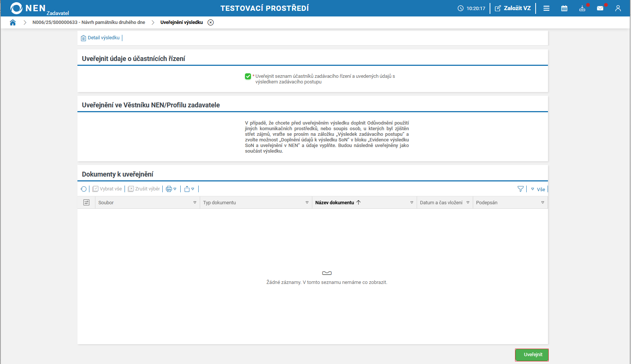Open the N006/25/S00000633 breadcrumb link
Viewport: 631px width, 364px height.
coord(89,22)
